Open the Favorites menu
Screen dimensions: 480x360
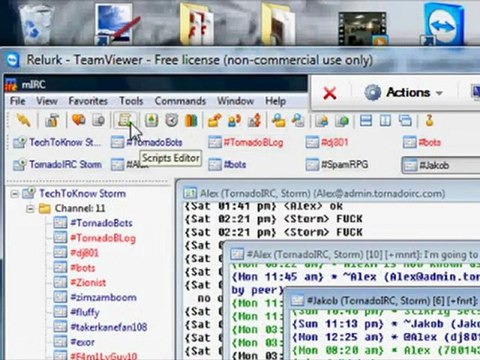click(x=88, y=101)
